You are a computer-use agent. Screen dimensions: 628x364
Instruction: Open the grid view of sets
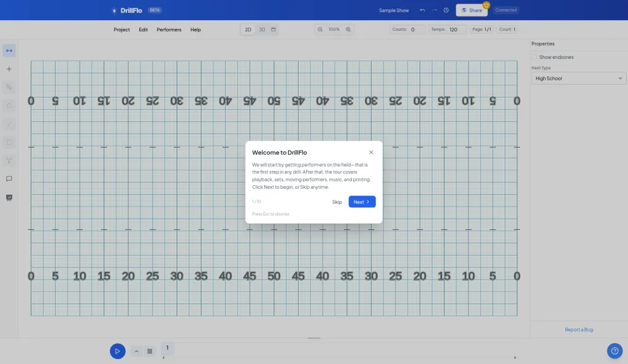[150, 351]
